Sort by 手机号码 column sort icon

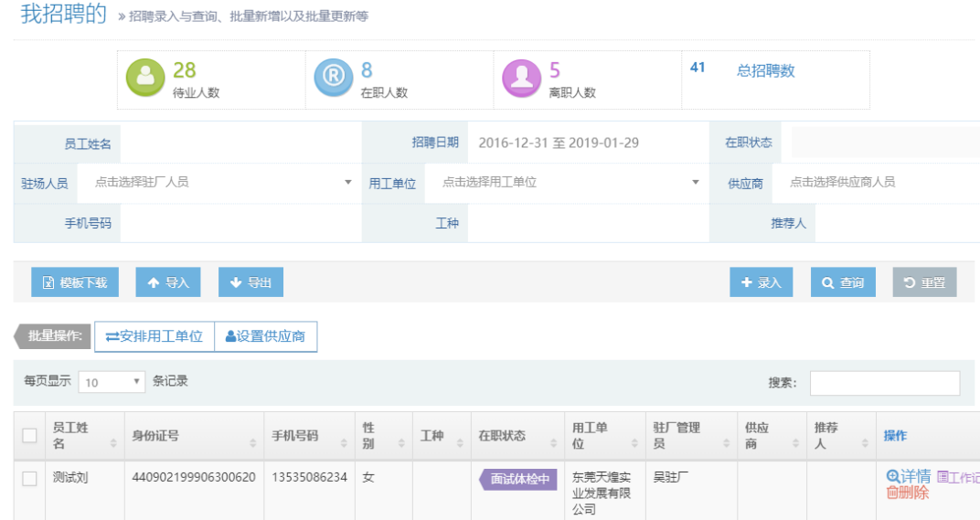click(345, 443)
